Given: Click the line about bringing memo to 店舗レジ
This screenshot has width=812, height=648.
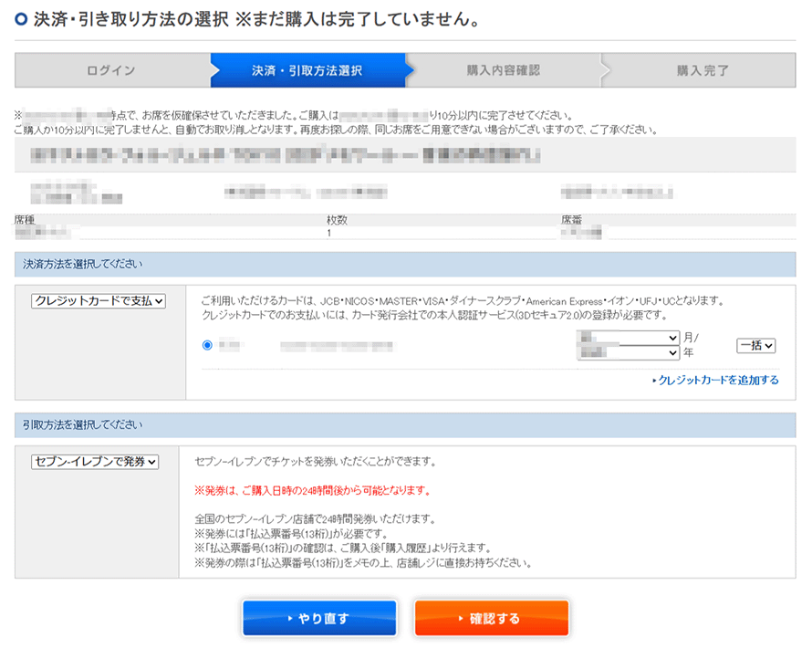Looking at the screenshot, I should tap(363, 562).
